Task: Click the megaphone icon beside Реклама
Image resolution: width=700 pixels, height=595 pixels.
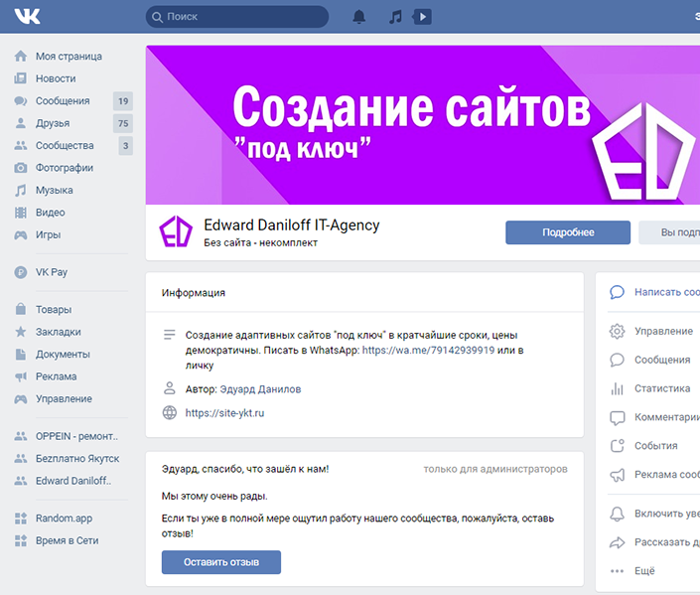Action: pos(21,376)
